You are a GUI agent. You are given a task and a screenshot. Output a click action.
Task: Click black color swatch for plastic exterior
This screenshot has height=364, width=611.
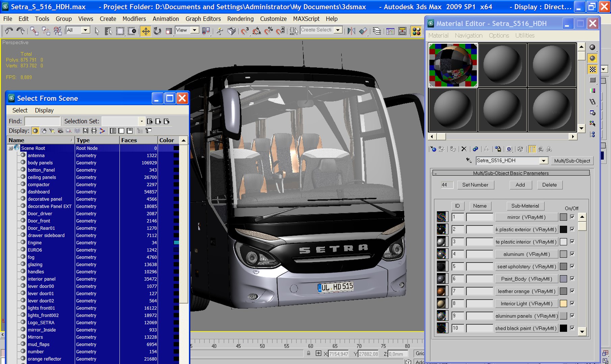[x=563, y=229]
